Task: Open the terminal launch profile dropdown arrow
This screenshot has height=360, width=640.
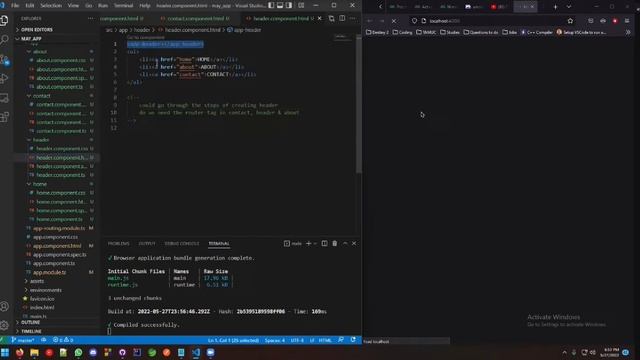Action: click(315, 244)
